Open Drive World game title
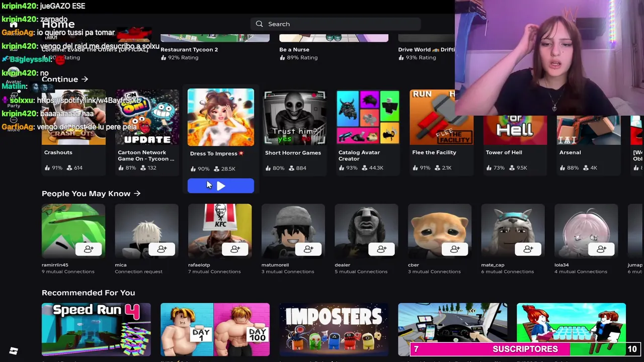Viewport: 644px width, 362px height. 426,50
